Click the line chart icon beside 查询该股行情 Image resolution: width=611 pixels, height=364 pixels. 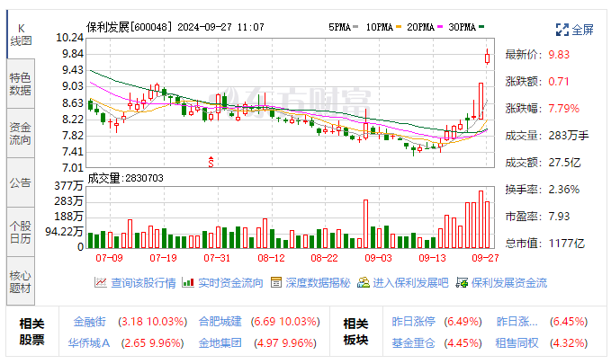pyautogui.click(x=101, y=282)
